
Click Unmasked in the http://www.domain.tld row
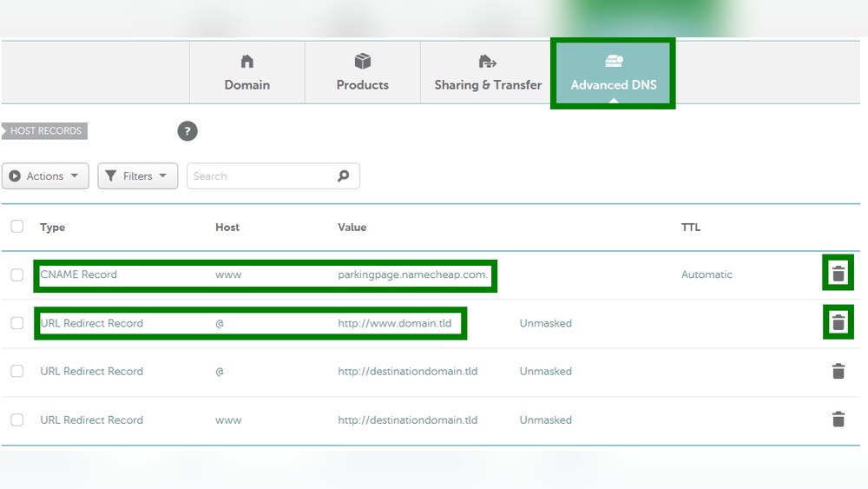pos(545,323)
